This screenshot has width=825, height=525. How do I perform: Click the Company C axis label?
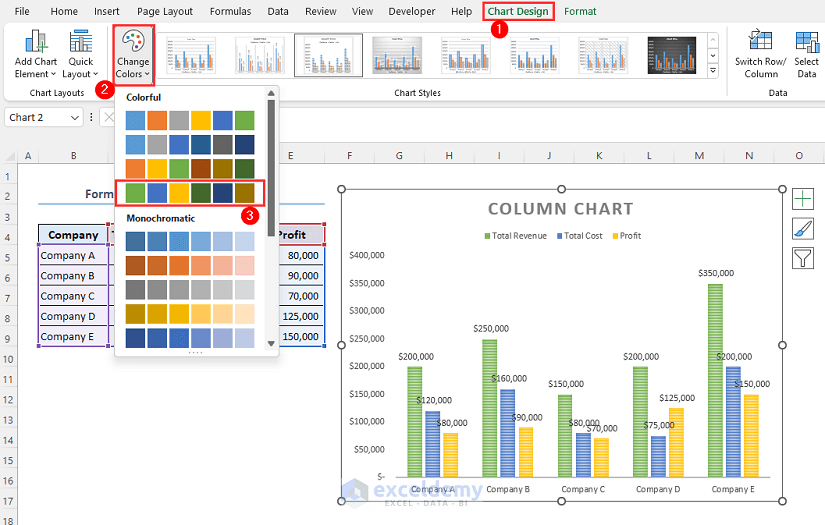[x=583, y=489]
